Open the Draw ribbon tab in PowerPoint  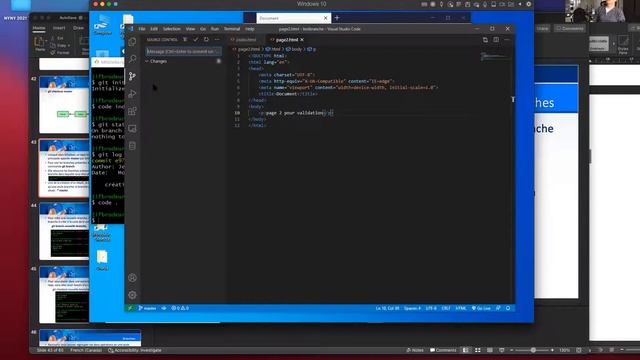tap(78, 28)
